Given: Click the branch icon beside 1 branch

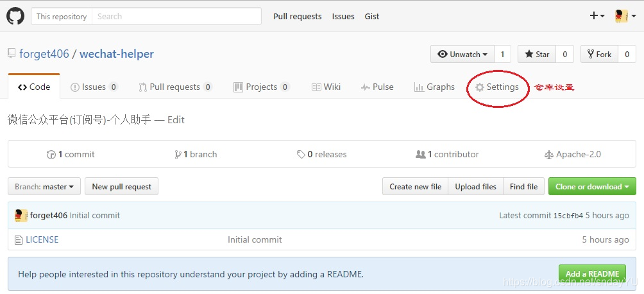Looking at the screenshot, I should coord(178,155).
